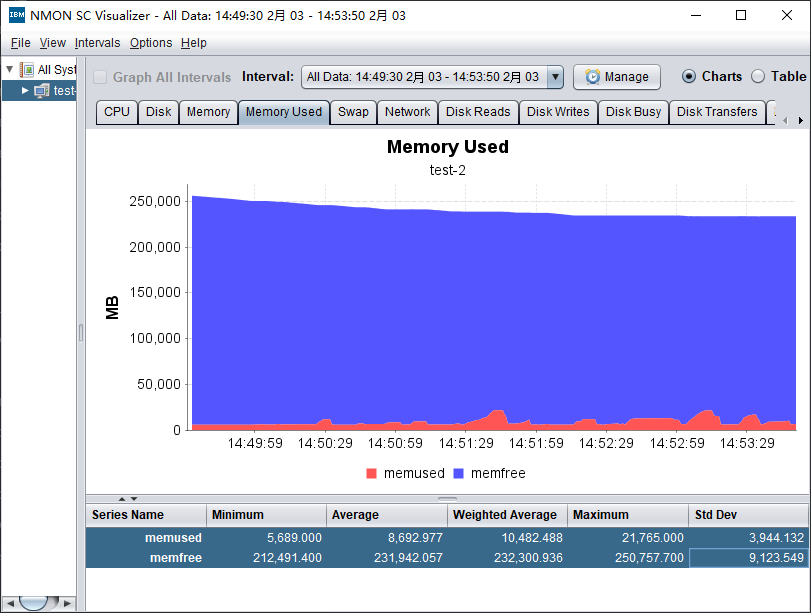Click the up arrow on the chart-table divider

click(x=122, y=499)
